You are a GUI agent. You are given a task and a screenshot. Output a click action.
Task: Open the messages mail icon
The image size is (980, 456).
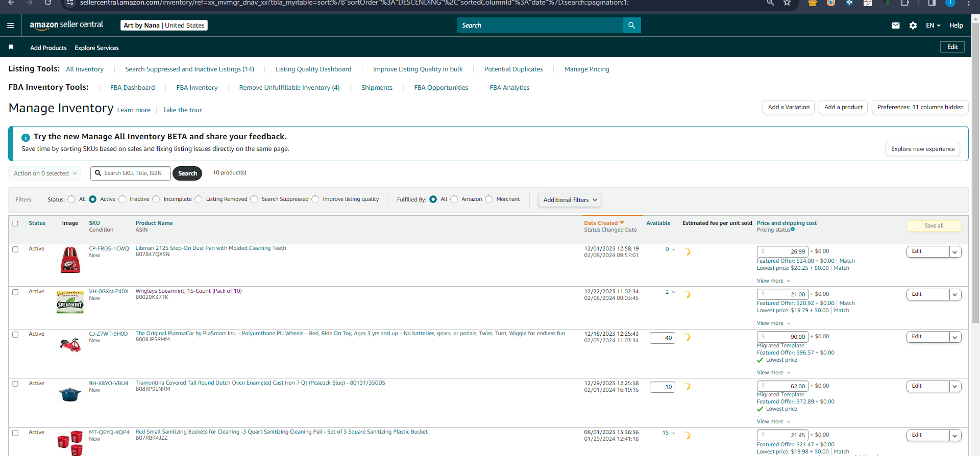pyautogui.click(x=896, y=26)
